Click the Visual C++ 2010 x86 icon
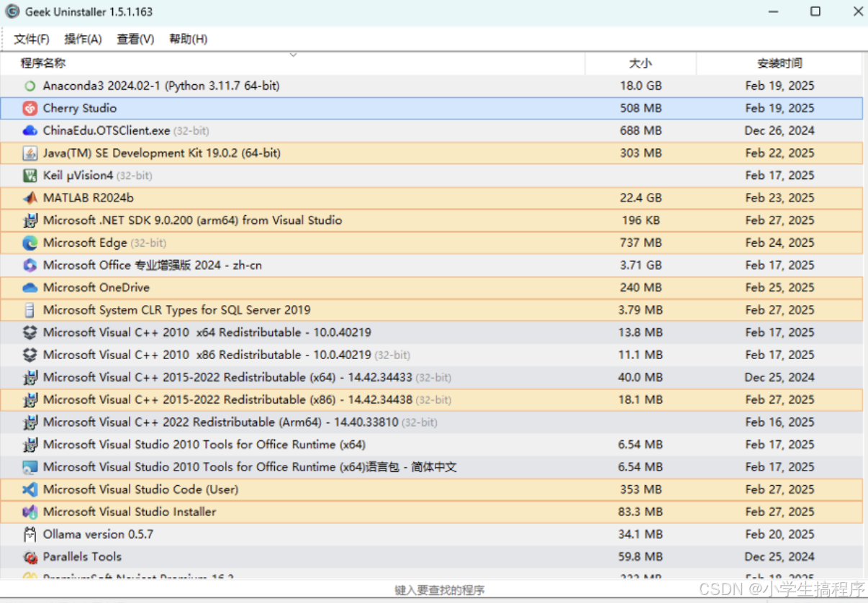Viewport: 868px width, 603px height. pos(30,355)
